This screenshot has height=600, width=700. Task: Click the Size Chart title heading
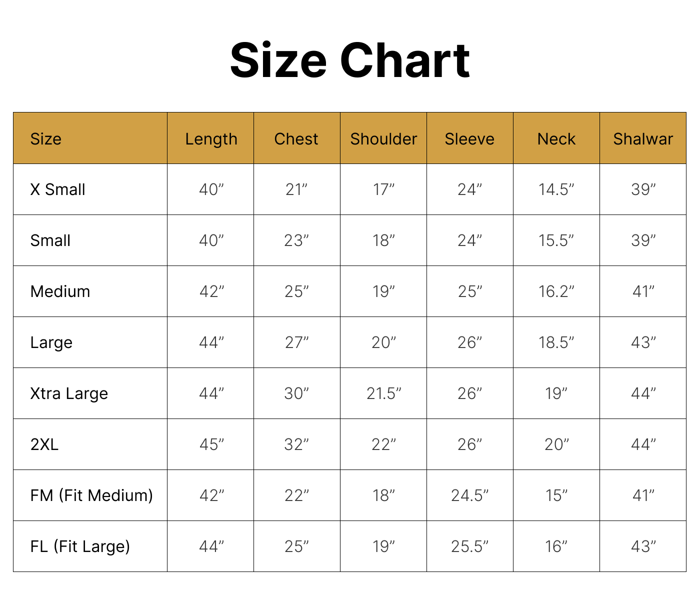[350, 60]
